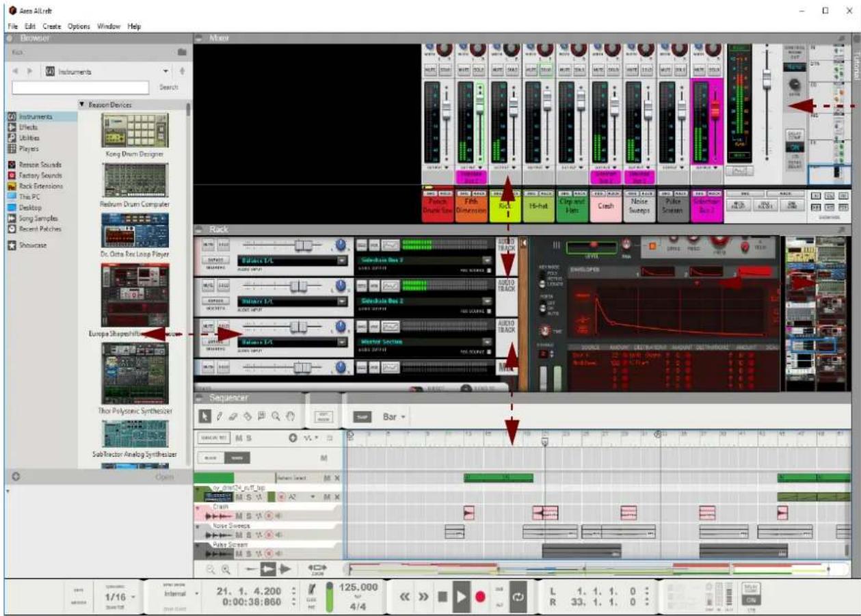This screenshot has width=861, height=616.
Task: Select the Pencil tool in Sequencer toolbar
Action: (x=219, y=415)
